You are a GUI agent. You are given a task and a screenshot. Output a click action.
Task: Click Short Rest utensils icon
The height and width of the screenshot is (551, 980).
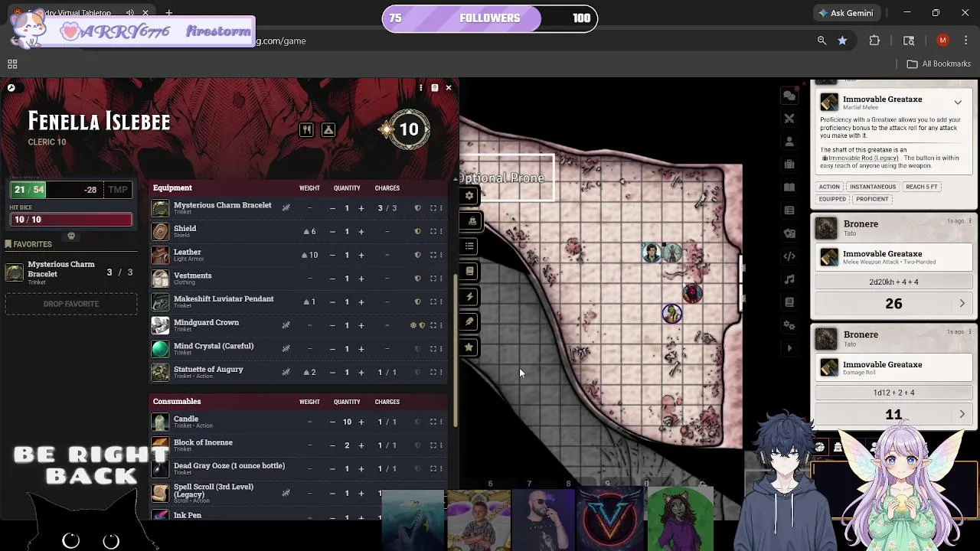click(306, 130)
